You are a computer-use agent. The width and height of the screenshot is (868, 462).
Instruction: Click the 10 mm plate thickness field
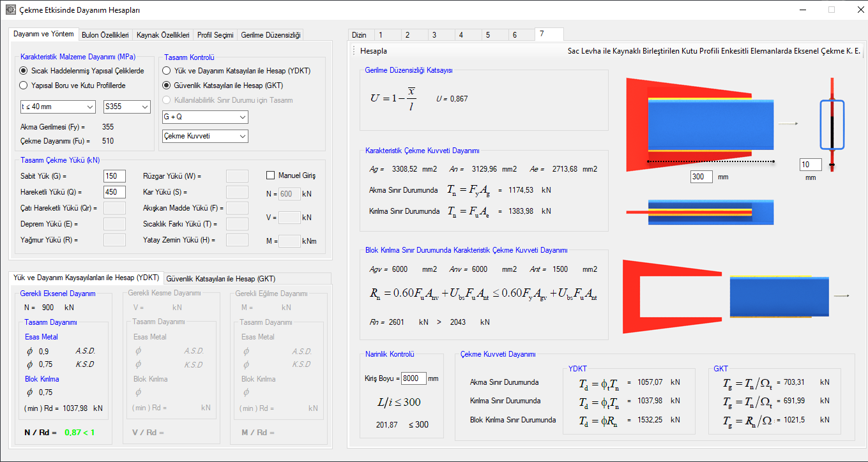point(811,165)
